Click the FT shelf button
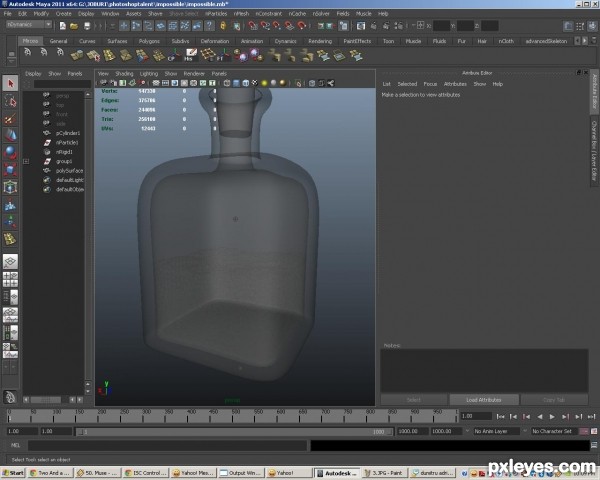The image size is (600, 480). [223, 56]
